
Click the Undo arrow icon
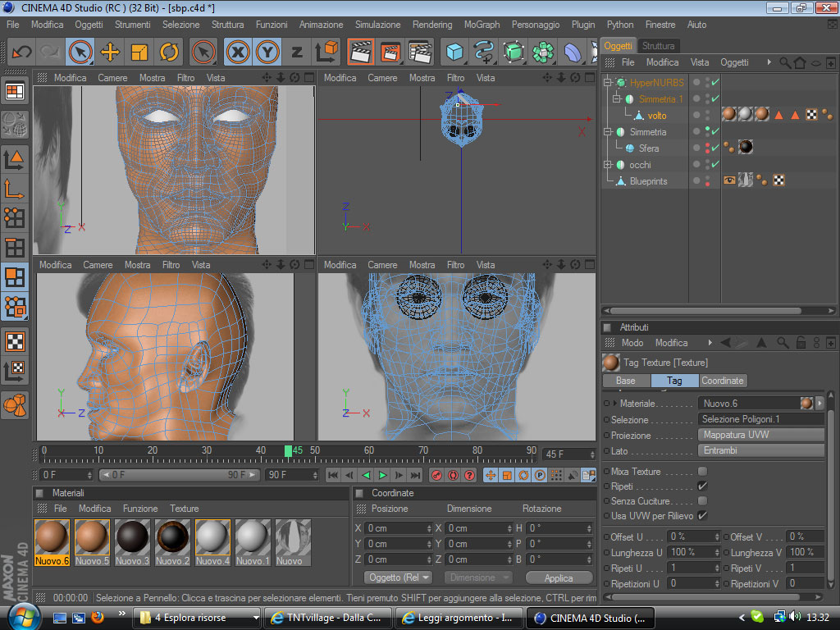[21, 52]
